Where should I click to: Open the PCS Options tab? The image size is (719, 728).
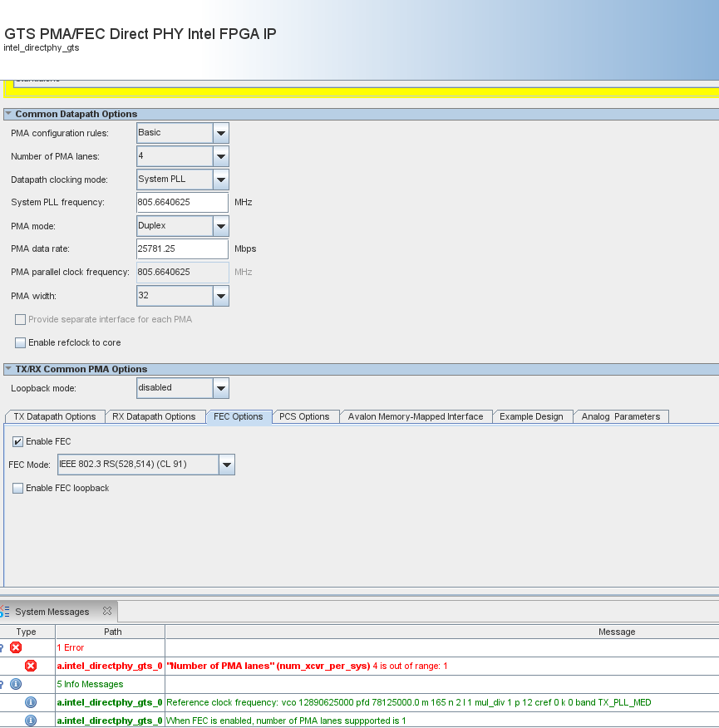(x=304, y=416)
